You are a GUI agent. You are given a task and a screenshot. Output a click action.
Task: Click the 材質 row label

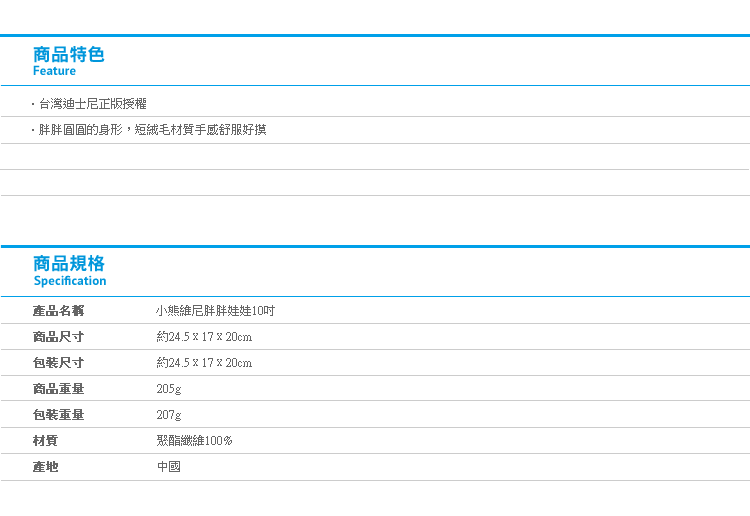click(x=45, y=440)
